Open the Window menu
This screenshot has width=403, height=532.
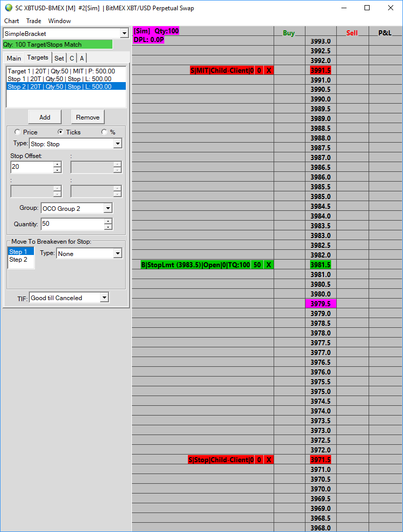60,21
